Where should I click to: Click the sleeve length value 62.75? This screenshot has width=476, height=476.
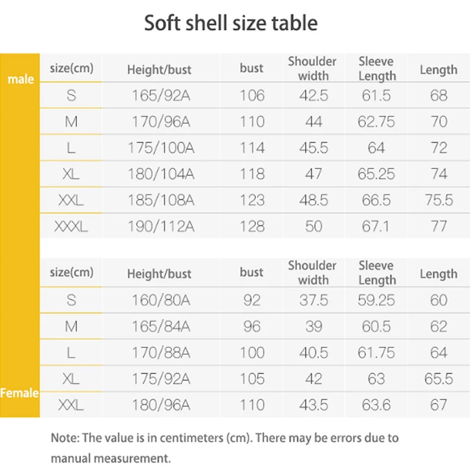pyautogui.click(x=376, y=121)
